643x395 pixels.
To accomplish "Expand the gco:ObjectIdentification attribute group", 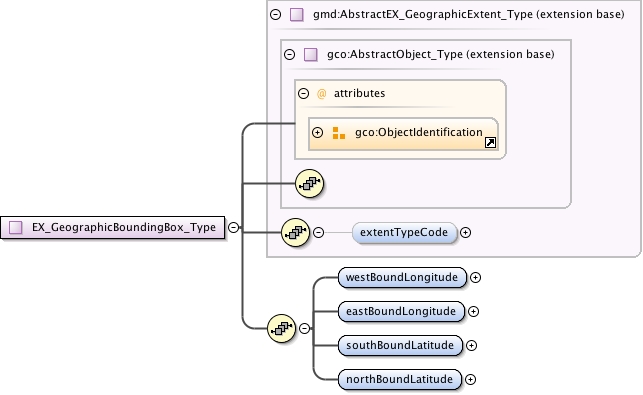I will tap(317, 132).
